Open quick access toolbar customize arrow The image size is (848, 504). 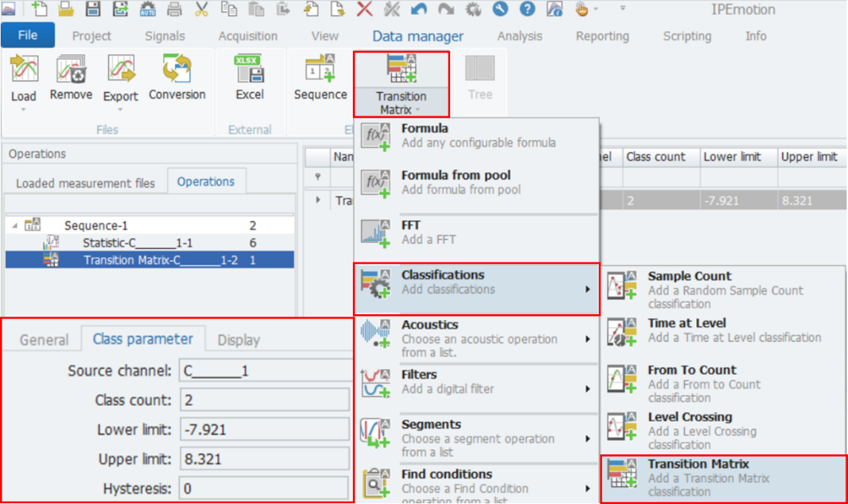click(623, 9)
